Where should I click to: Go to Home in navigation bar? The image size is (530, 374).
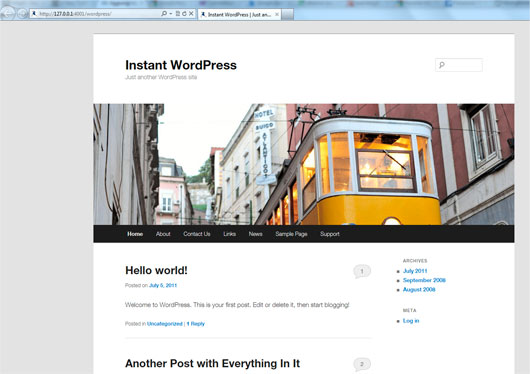[135, 234]
